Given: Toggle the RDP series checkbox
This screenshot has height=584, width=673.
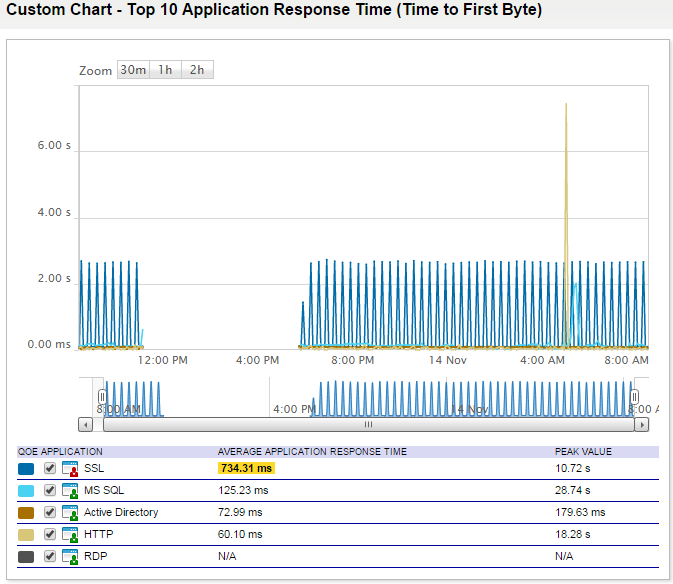Looking at the screenshot, I should click(x=50, y=557).
